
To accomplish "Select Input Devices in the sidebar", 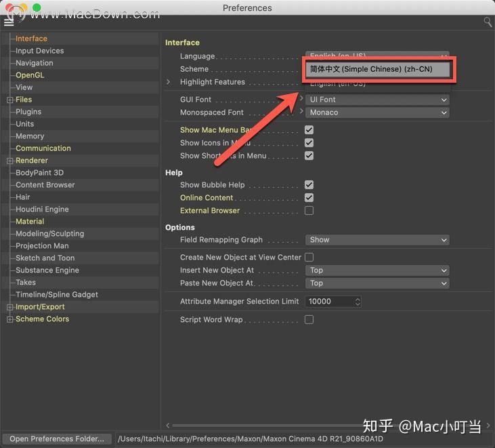I will (40, 51).
